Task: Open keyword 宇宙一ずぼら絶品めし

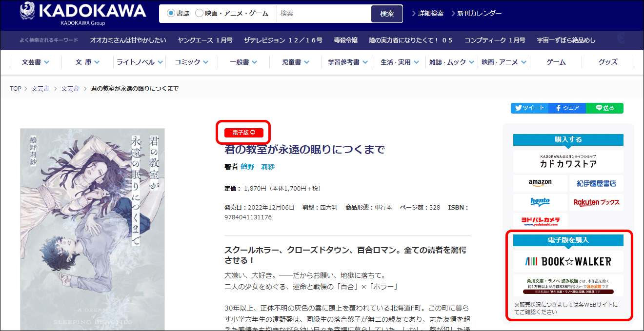Action: coord(566,40)
